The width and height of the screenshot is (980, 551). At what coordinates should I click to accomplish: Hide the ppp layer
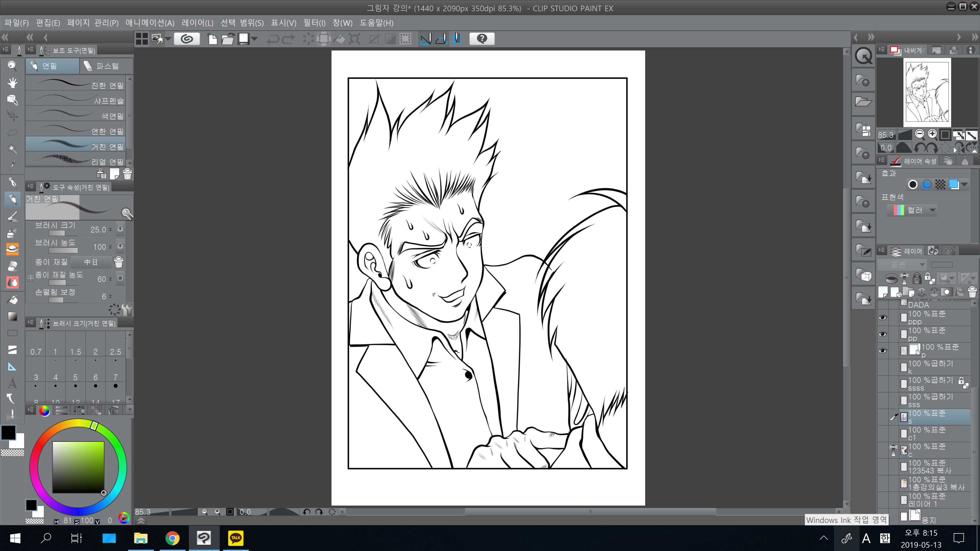pyautogui.click(x=883, y=317)
